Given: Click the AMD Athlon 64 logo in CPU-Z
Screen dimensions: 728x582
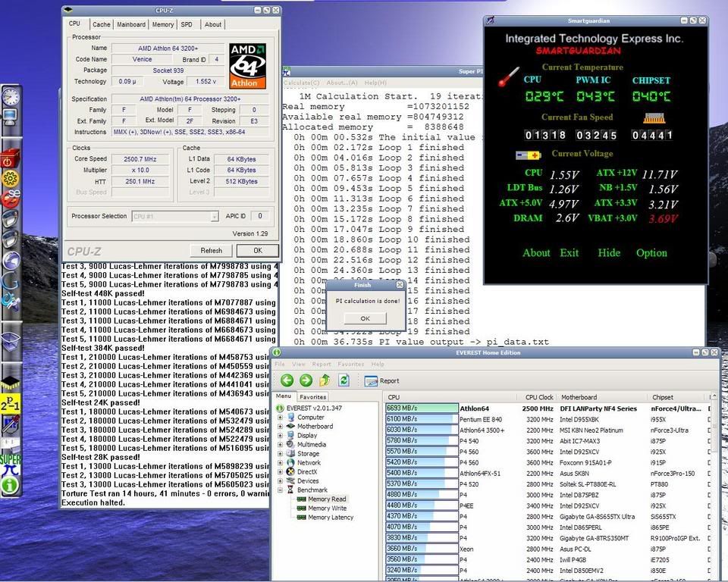Looking at the screenshot, I should [x=247, y=66].
